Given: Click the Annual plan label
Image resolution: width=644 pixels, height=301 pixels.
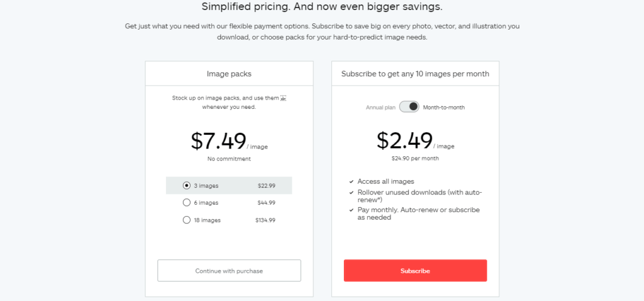Looking at the screenshot, I should coord(381,108).
